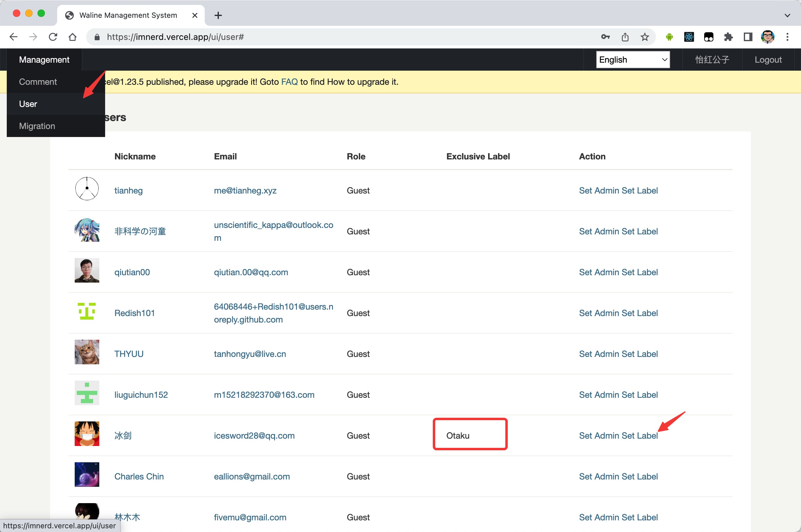Expand the tab search chevron
The width and height of the screenshot is (801, 532).
coord(787,15)
